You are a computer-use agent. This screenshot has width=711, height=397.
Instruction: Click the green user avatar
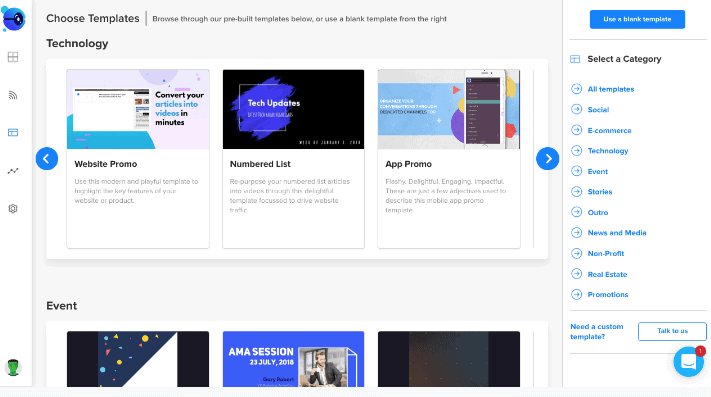point(13,368)
